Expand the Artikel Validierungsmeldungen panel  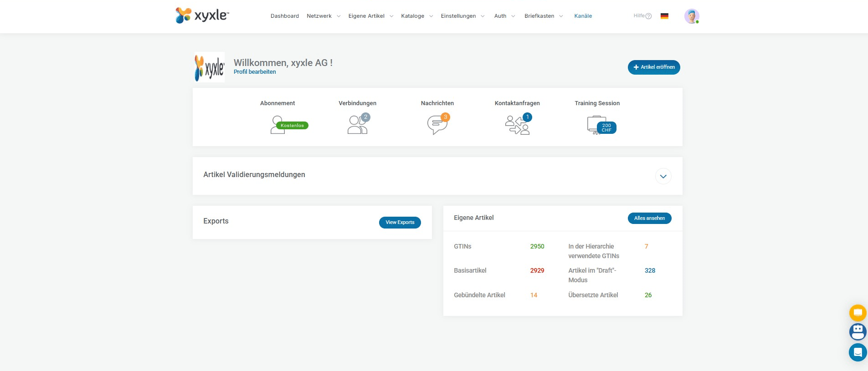[x=663, y=176]
